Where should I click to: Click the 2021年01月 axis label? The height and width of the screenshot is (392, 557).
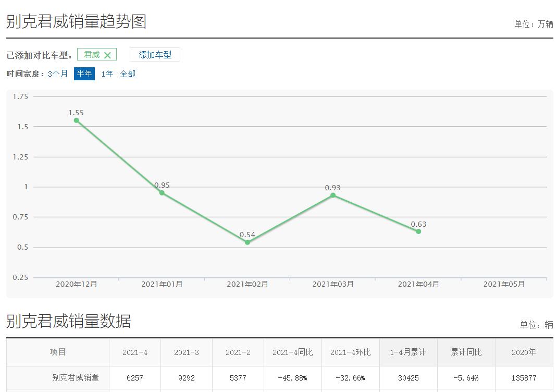coord(162,284)
